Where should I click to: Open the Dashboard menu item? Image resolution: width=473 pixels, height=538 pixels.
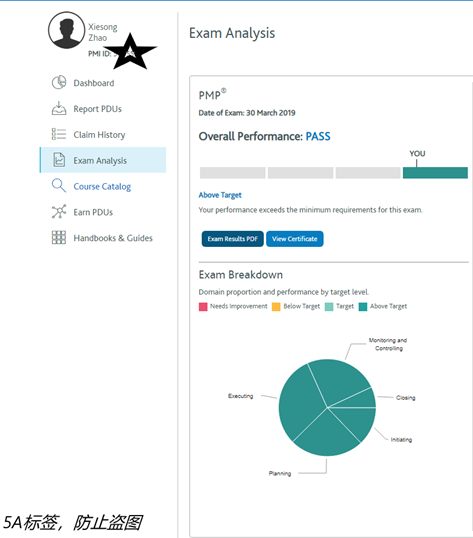[x=94, y=83]
